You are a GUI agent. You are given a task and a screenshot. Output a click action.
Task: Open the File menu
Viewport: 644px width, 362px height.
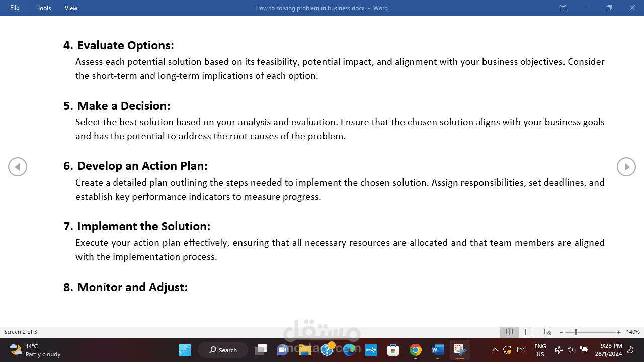15,8
